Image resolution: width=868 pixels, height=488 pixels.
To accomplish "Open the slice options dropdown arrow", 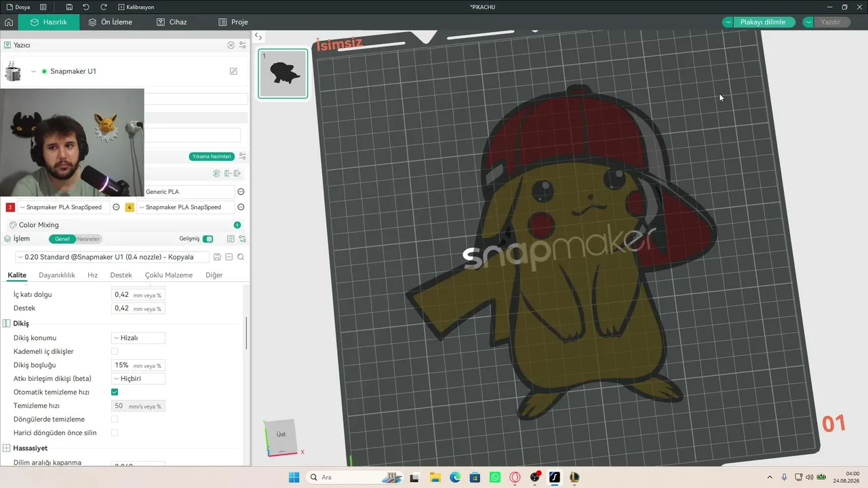I will pyautogui.click(x=728, y=22).
